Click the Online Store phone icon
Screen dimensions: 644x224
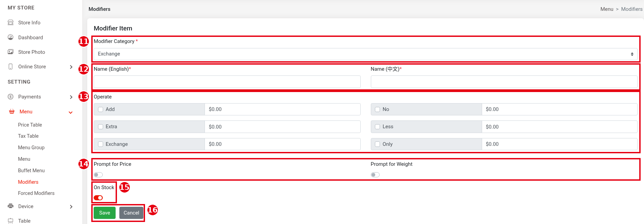(10, 67)
